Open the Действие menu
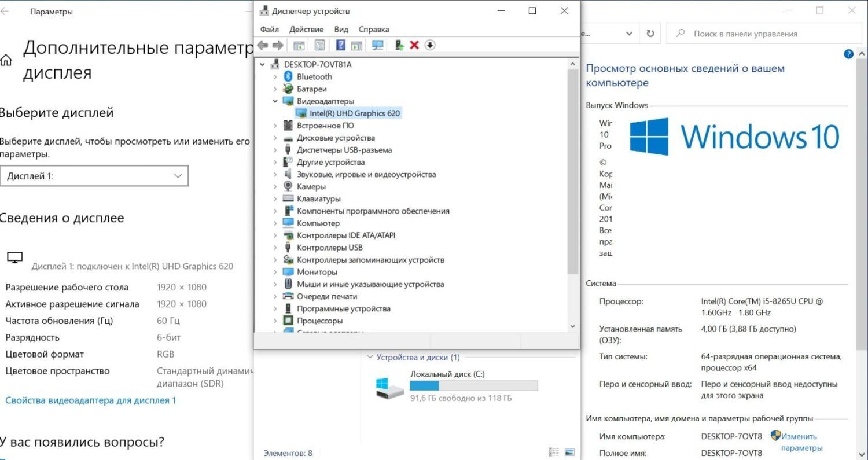 tap(306, 30)
